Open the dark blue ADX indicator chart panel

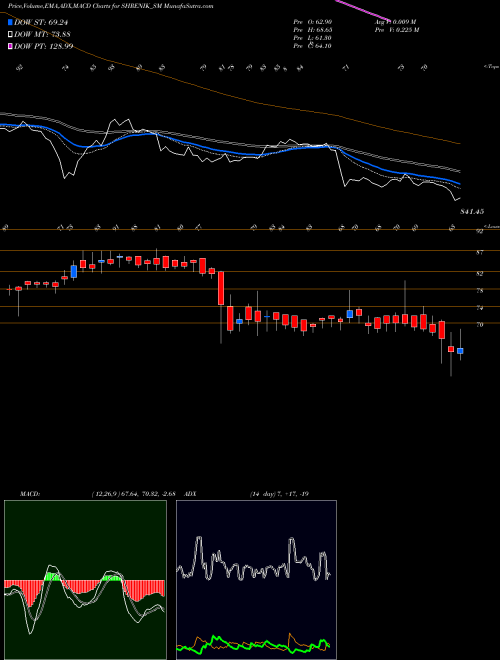point(256,580)
